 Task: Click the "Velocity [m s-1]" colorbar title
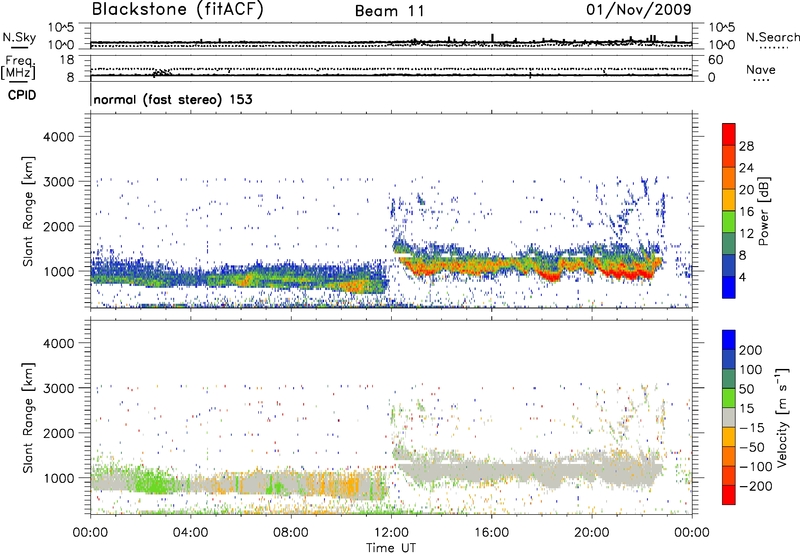(x=782, y=418)
